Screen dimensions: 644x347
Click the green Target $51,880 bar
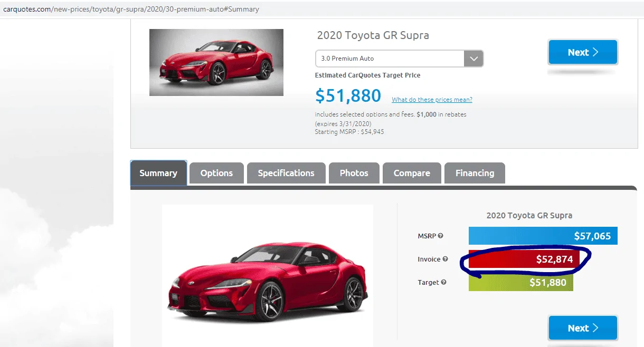pos(520,282)
